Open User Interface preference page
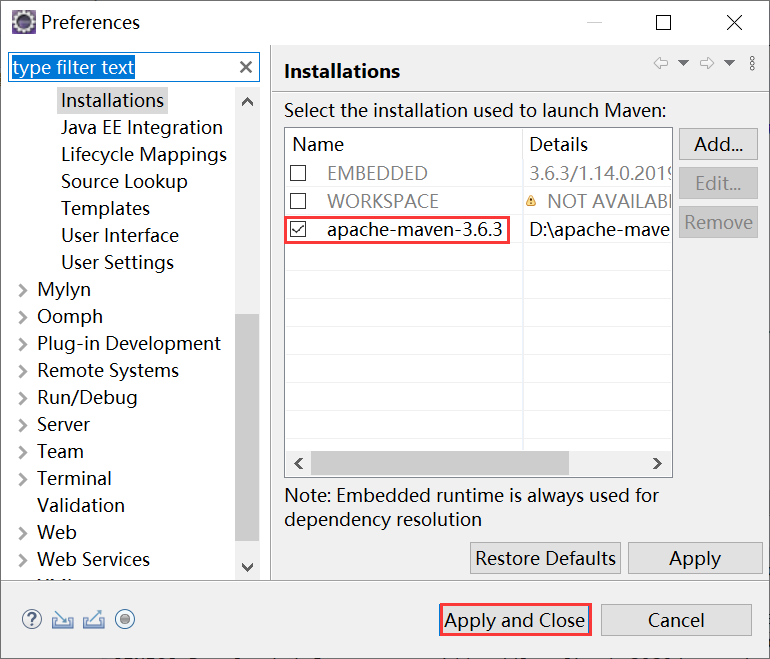 (x=120, y=235)
